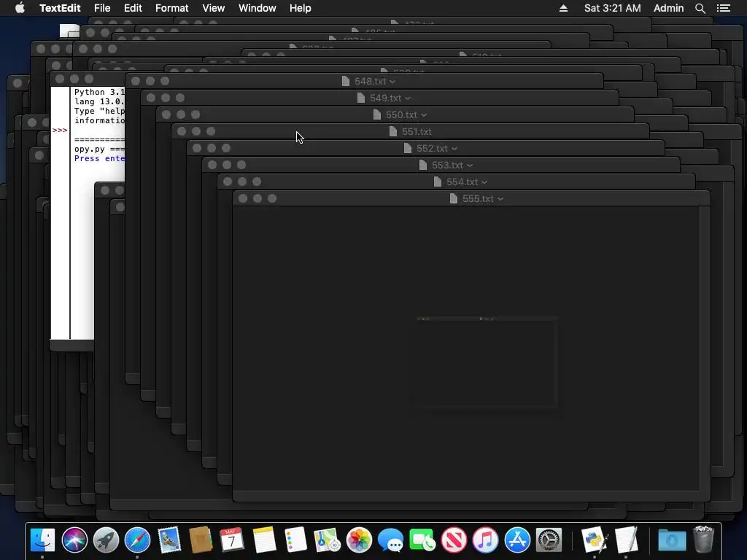Viewport: 747px width, 560px height.
Task: Click the 549.txt window title
Action: pos(386,98)
